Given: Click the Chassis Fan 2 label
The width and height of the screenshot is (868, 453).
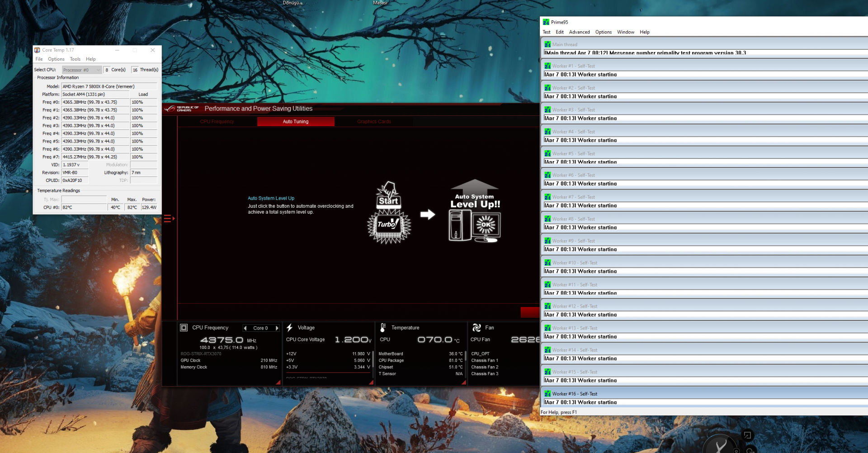Looking at the screenshot, I should click(485, 367).
